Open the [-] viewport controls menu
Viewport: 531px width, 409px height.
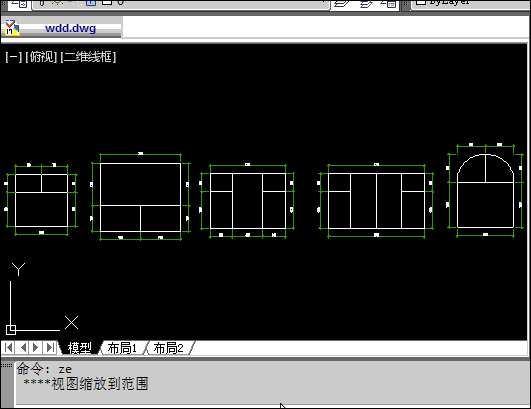click(x=14, y=57)
